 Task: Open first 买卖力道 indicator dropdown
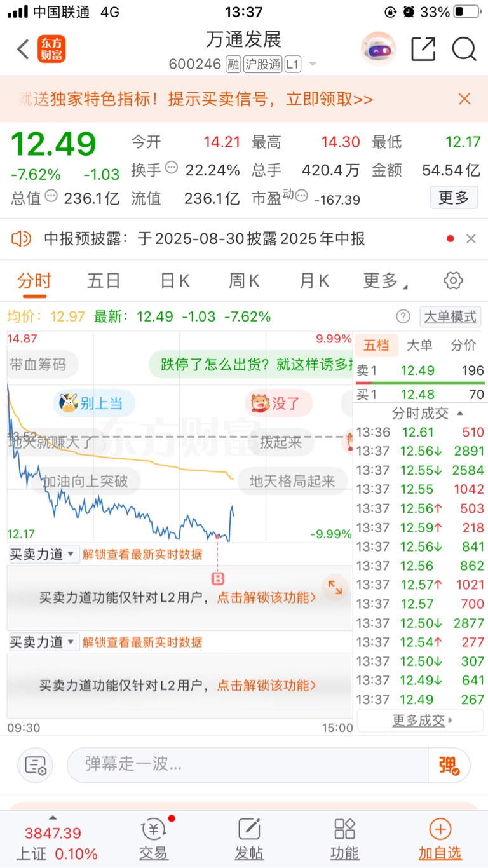coord(43,554)
